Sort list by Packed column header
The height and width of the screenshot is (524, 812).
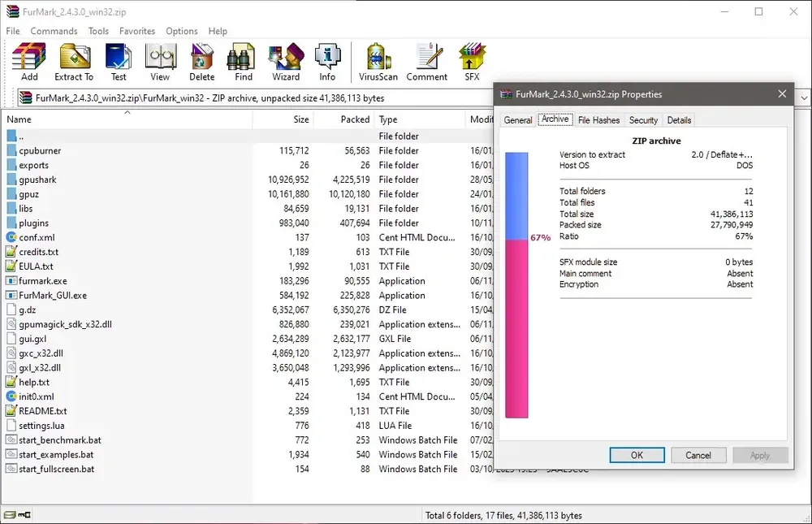tap(343, 119)
